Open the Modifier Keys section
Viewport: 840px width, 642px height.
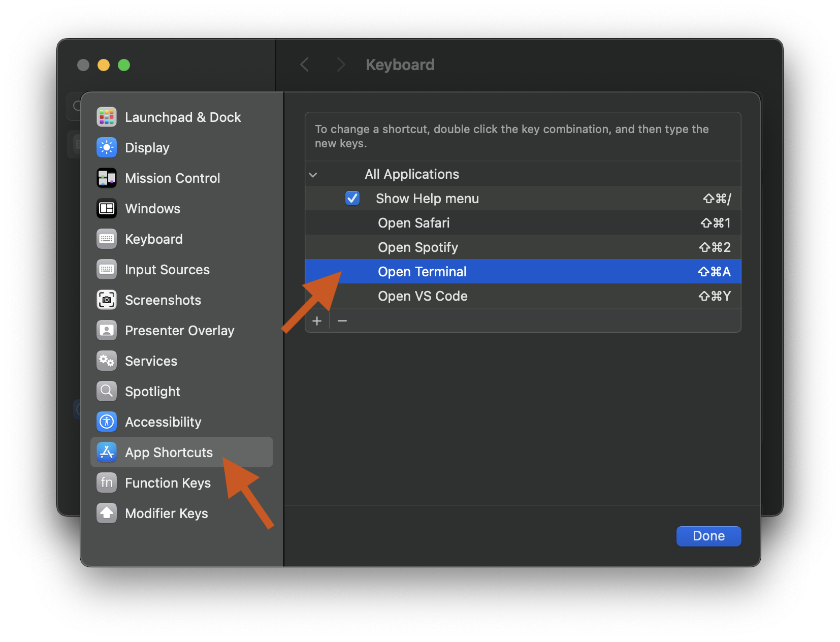click(166, 513)
